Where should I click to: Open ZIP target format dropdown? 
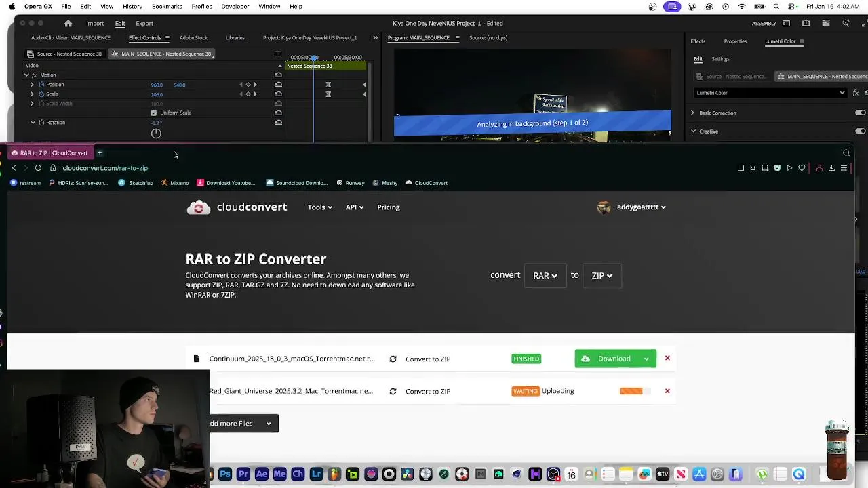click(601, 276)
